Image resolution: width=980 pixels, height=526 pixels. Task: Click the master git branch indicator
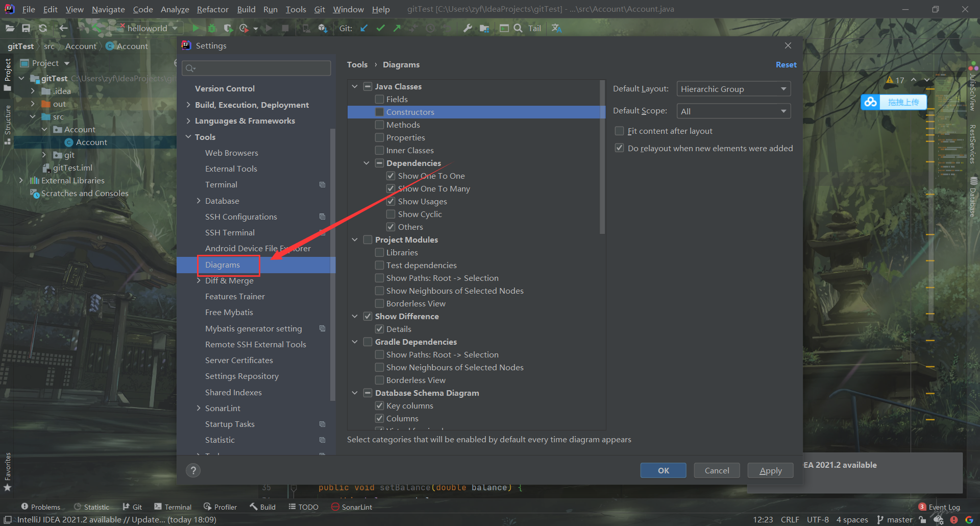[x=895, y=519]
